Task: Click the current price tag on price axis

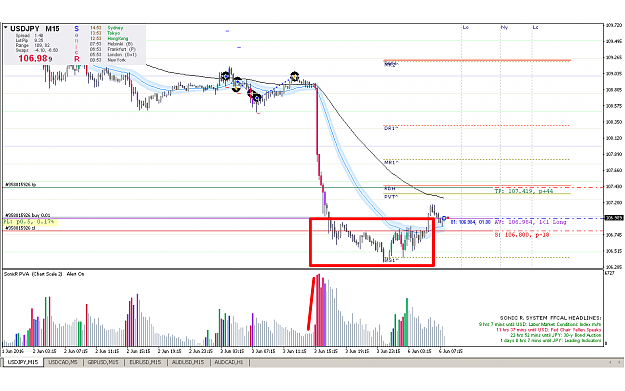Action: point(614,218)
